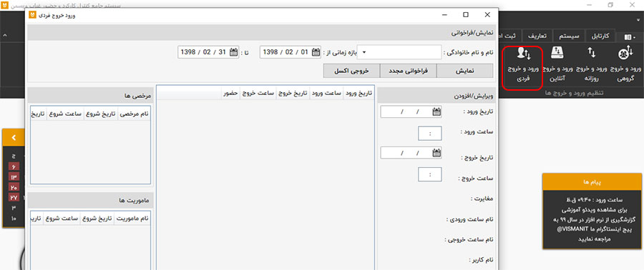Image resolution: width=644 pixels, height=270 pixels.
Task: Click the خروجی اکسل button
Action: point(351,71)
